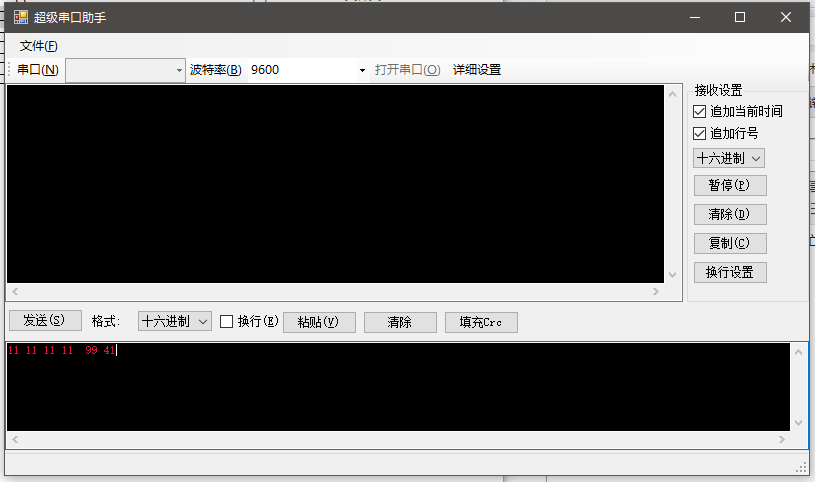Click the window resize grip in status bar
Viewport: 815px width, 482px height.
click(x=801, y=467)
